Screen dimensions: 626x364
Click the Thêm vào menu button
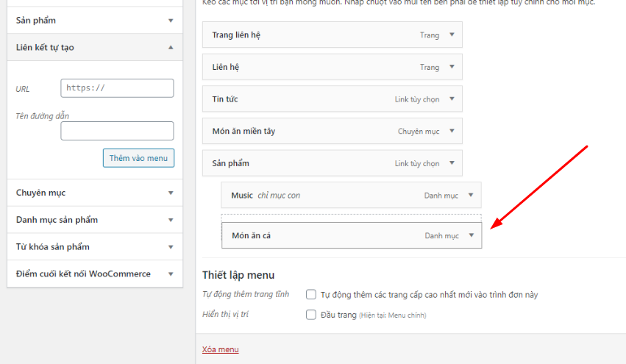click(138, 158)
